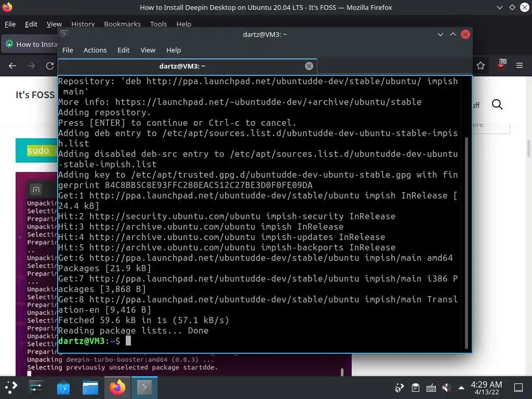Click the keyboard tray icon
This screenshot has width=532, height=399.
431,388
